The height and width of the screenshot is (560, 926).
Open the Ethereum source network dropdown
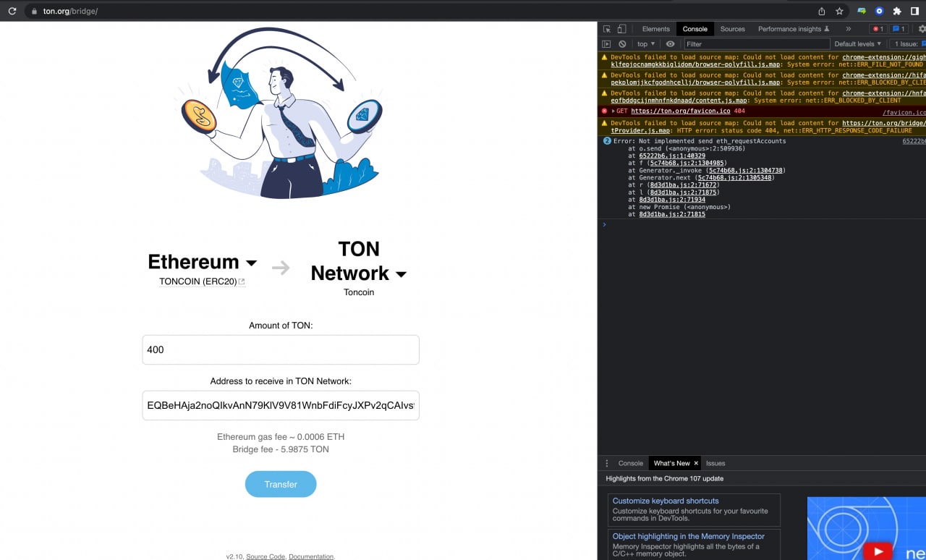point(202,262)
